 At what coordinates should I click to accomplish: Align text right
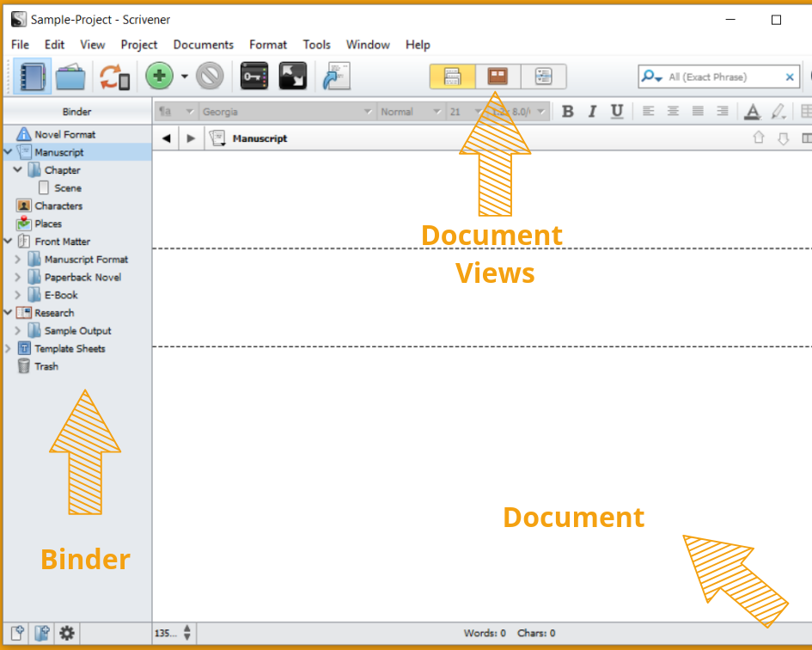click(723, 111)
